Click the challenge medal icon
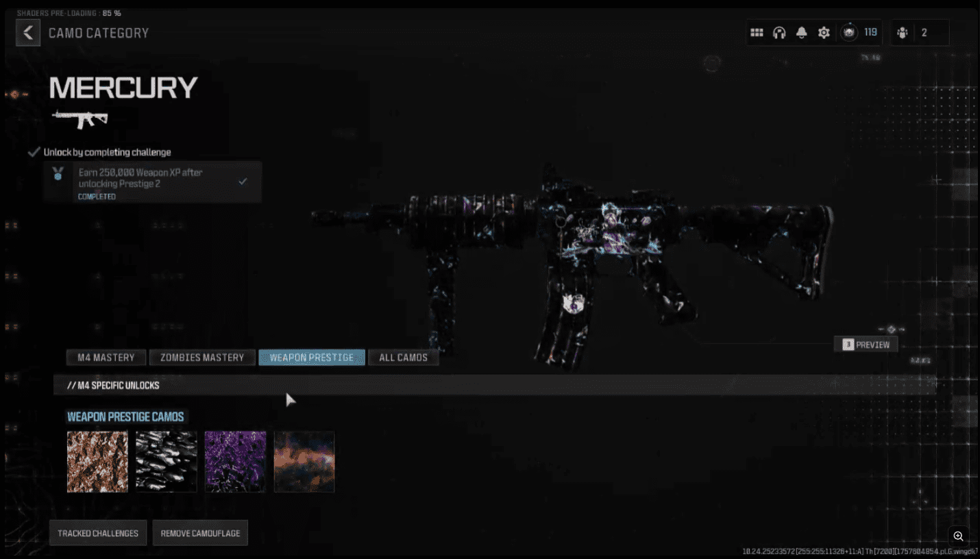 pos(58,174)
